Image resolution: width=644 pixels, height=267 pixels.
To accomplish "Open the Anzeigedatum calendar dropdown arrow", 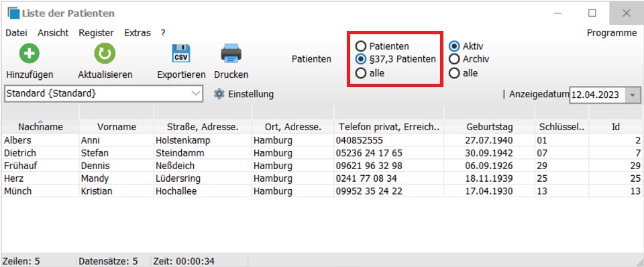I will 632,95.
